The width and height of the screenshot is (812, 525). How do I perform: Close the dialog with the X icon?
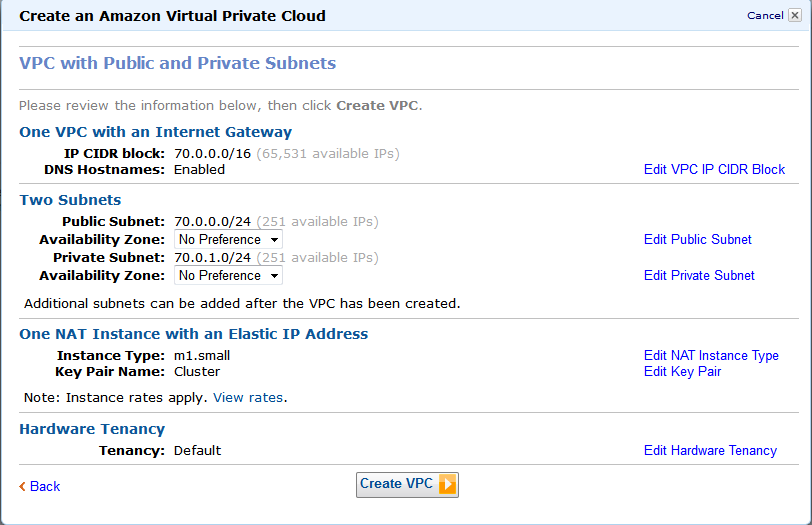click(794, 15)
